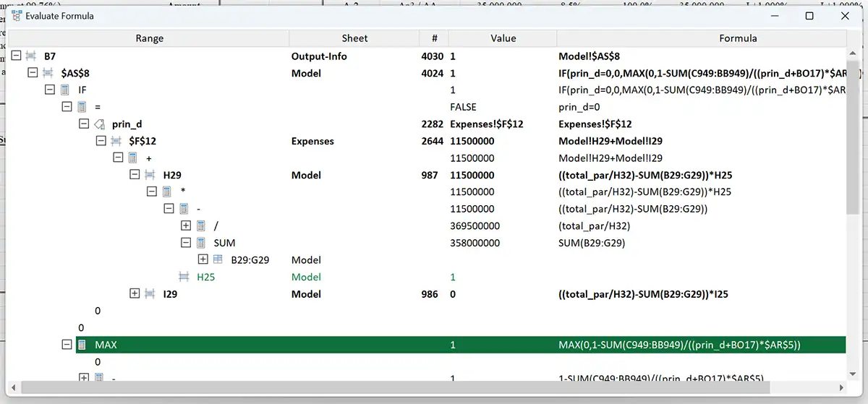Click the calculator icon beside the division operator
Screen dimensions: 868x404
click(x=200, y=225)
